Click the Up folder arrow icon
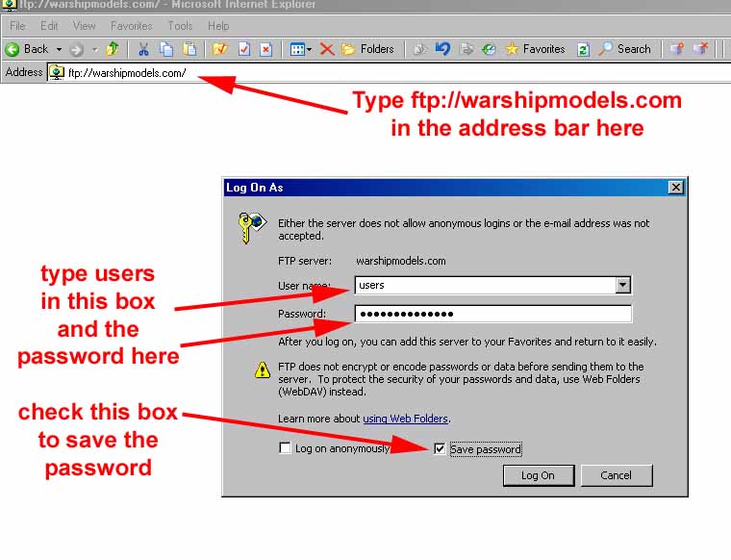 (x=113, y=49)
